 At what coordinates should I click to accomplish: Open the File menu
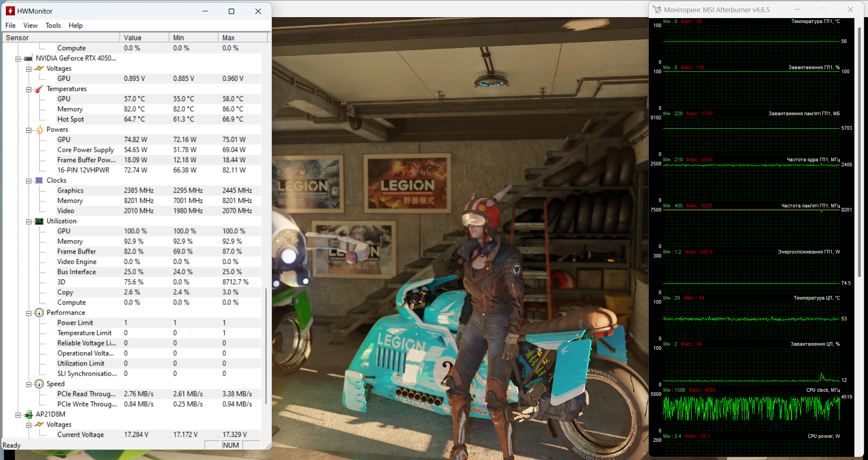tap(10, 25)
